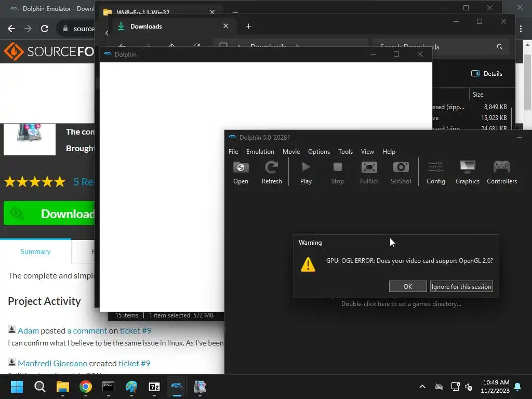
Task: Click the green Download button on SourceForge
Action: (49, 214)
